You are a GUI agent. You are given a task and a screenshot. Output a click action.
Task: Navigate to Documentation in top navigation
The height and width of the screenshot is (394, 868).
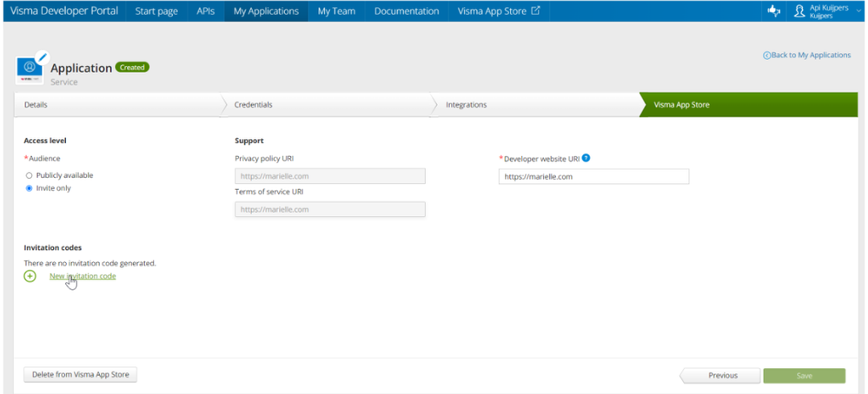(407, 11)
